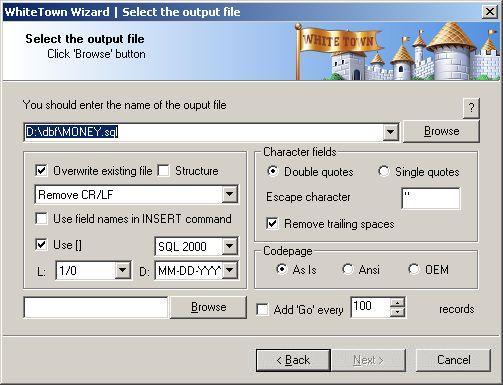Cancel the wizard
The image size is (503, 385).
pos(454,360)
